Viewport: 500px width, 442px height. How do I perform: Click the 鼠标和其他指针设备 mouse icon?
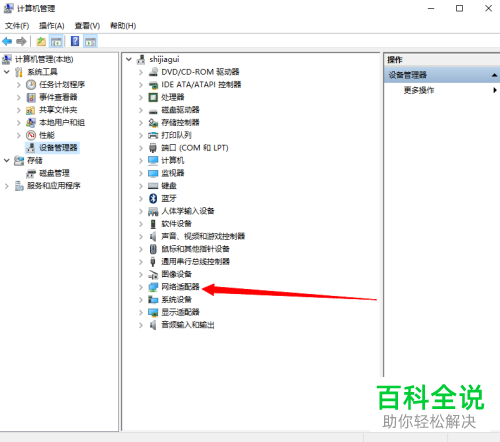coord(153,249)
